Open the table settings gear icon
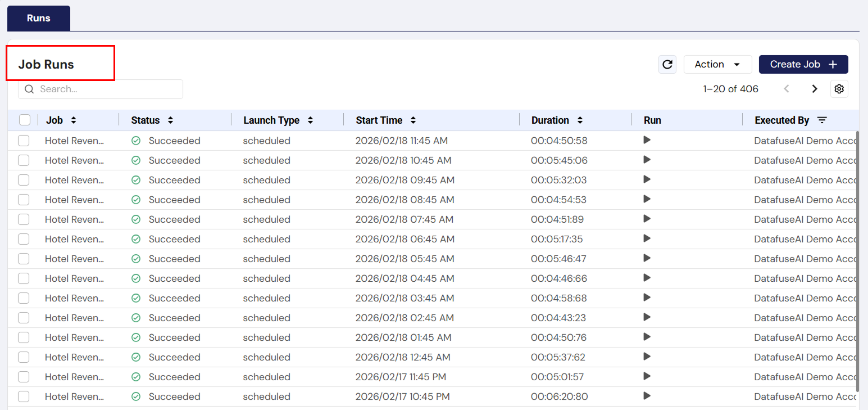Viewport: 868px width, 410px height. 839,88
